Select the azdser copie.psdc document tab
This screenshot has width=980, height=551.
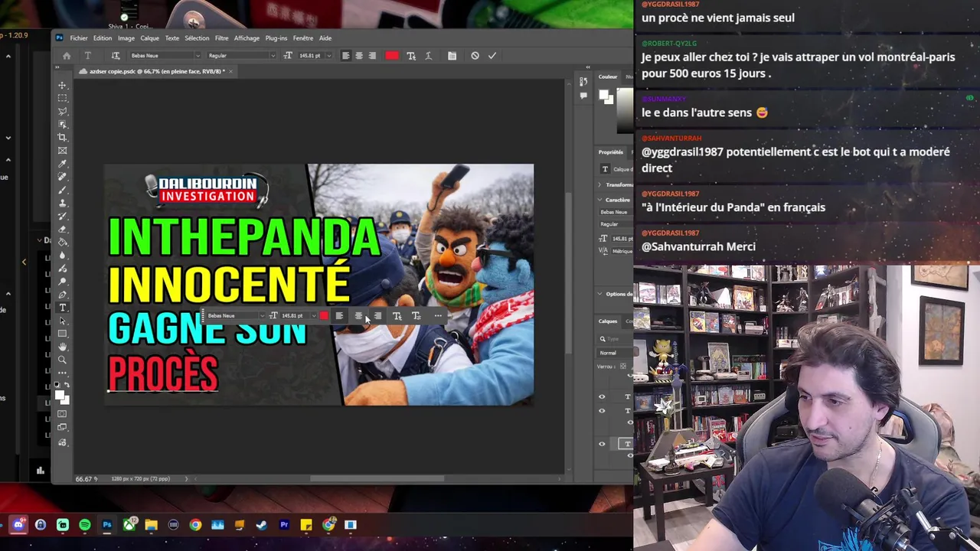point(156,71)
